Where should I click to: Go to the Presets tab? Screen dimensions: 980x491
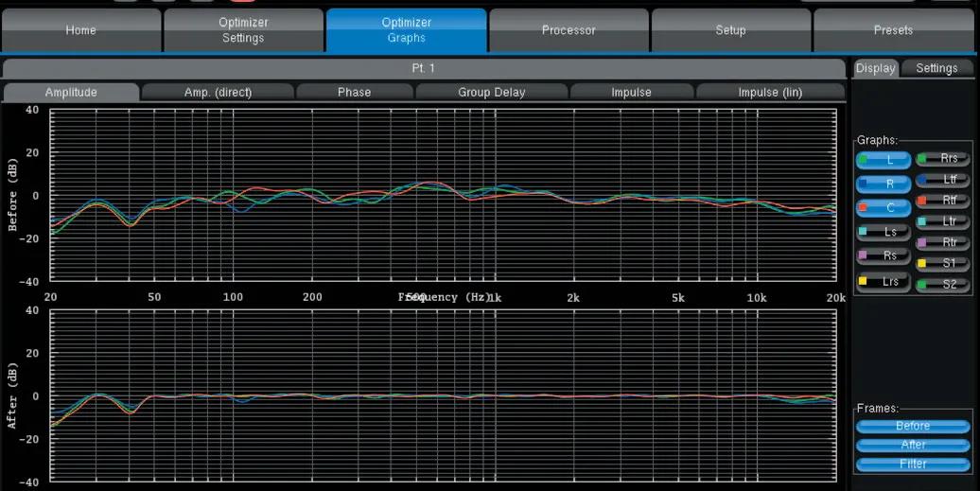[x=893, y=30]
